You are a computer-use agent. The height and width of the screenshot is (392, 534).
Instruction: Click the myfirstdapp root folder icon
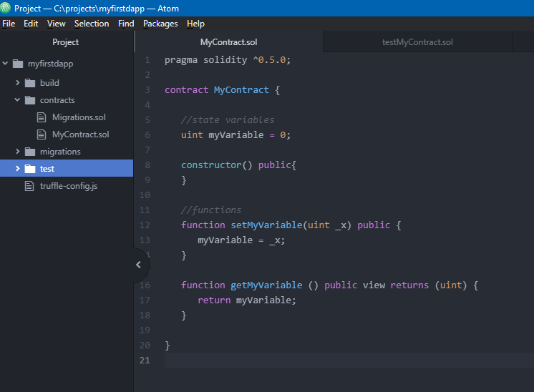pyautogui.click(x=18, y=64)
